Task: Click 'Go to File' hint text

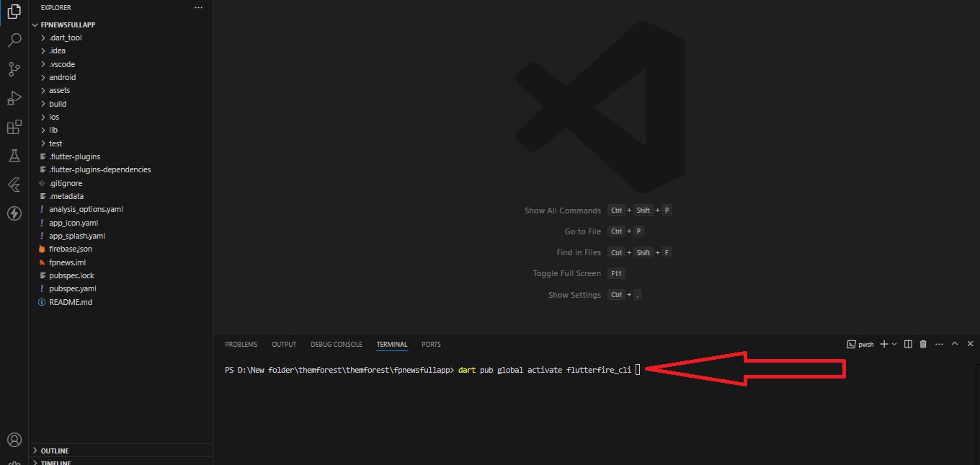Action: (x=582, y=231)
